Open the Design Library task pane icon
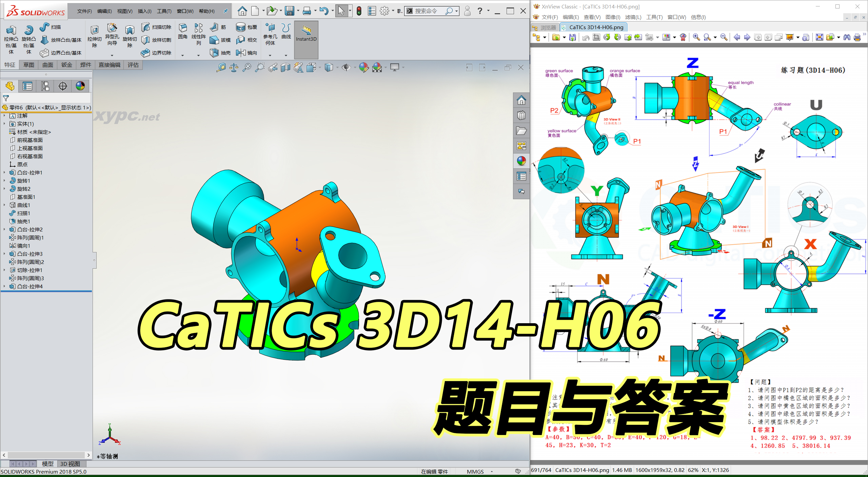Screen dimensions: 868x477 click(x=521, y=116)
